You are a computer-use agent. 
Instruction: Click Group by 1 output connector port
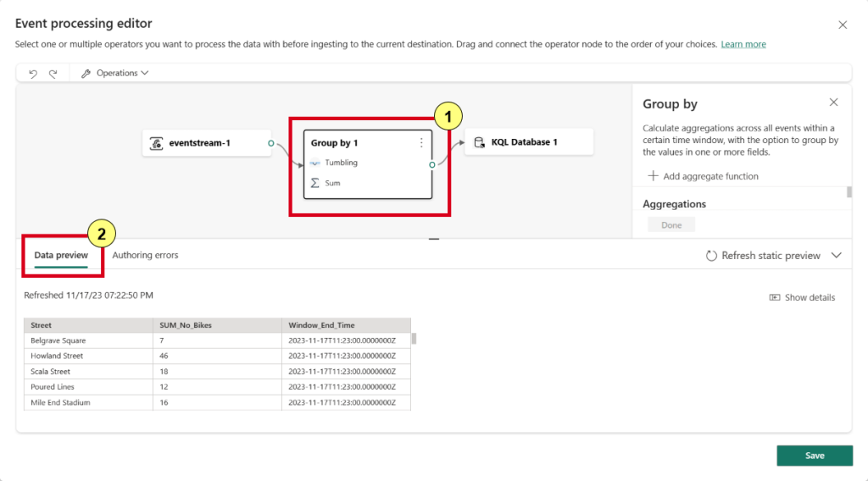click(x=431, y=165)
